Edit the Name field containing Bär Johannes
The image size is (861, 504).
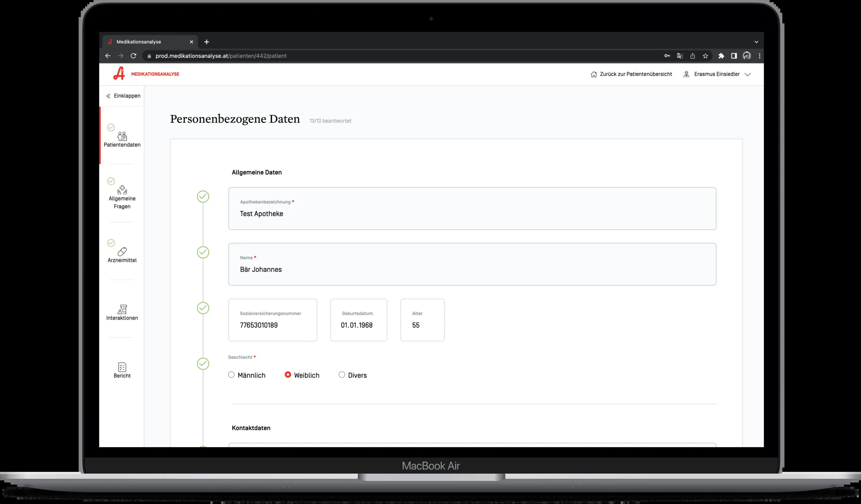click(471, 269)
